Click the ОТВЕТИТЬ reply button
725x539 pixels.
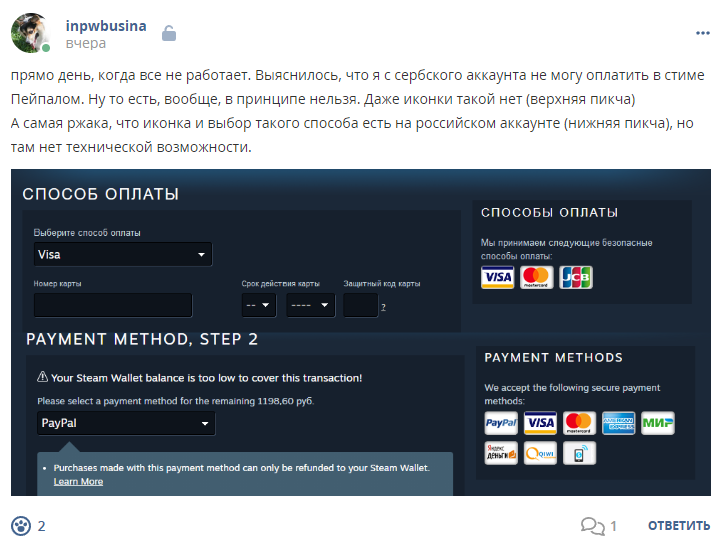(679, 526)
